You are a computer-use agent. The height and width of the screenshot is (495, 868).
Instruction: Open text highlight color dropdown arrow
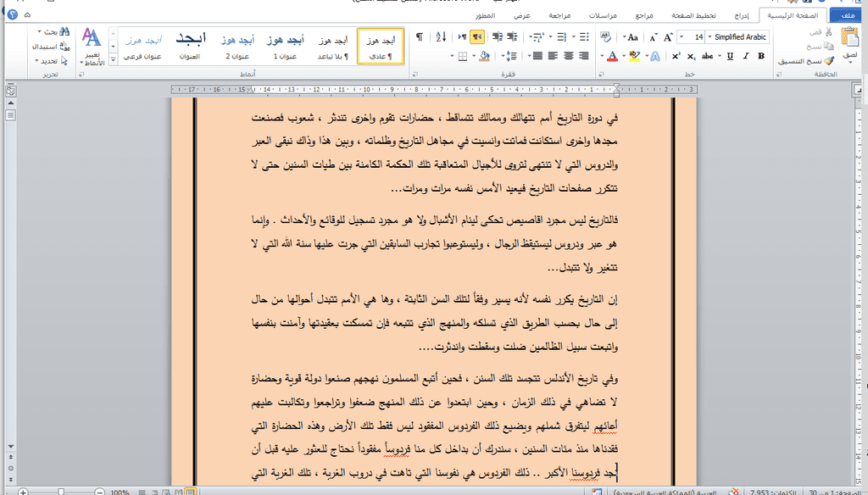click(x=624, y=56)
